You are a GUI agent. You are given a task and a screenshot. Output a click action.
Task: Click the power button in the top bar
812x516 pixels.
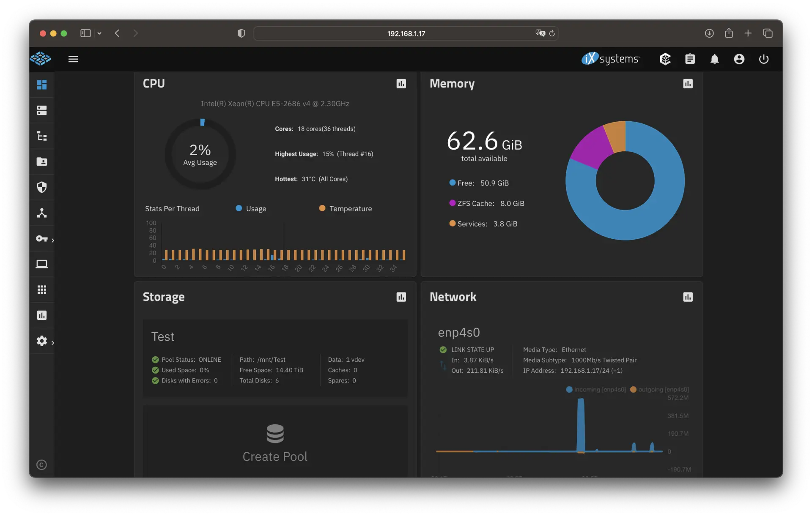[x=763, y=59]
